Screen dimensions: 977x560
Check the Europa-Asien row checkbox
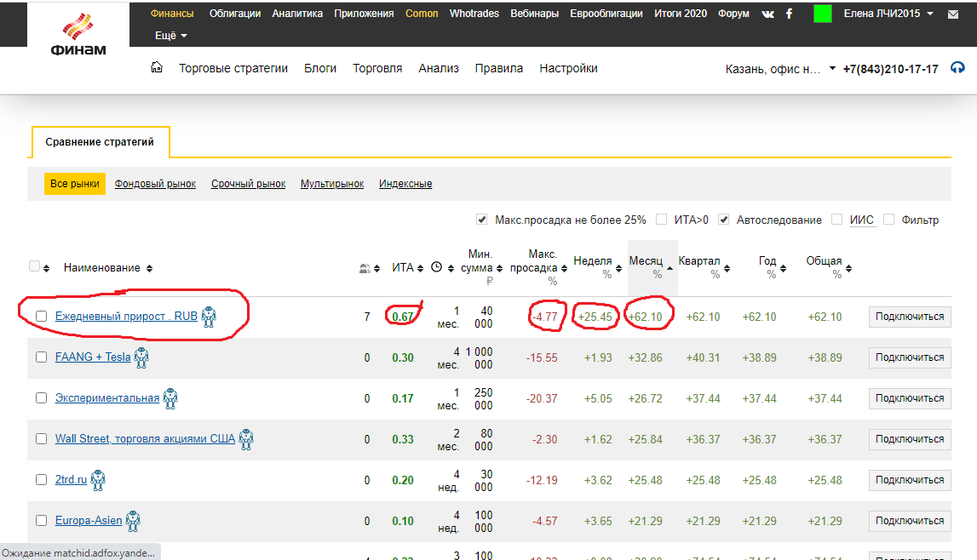(x=41, y=521)
